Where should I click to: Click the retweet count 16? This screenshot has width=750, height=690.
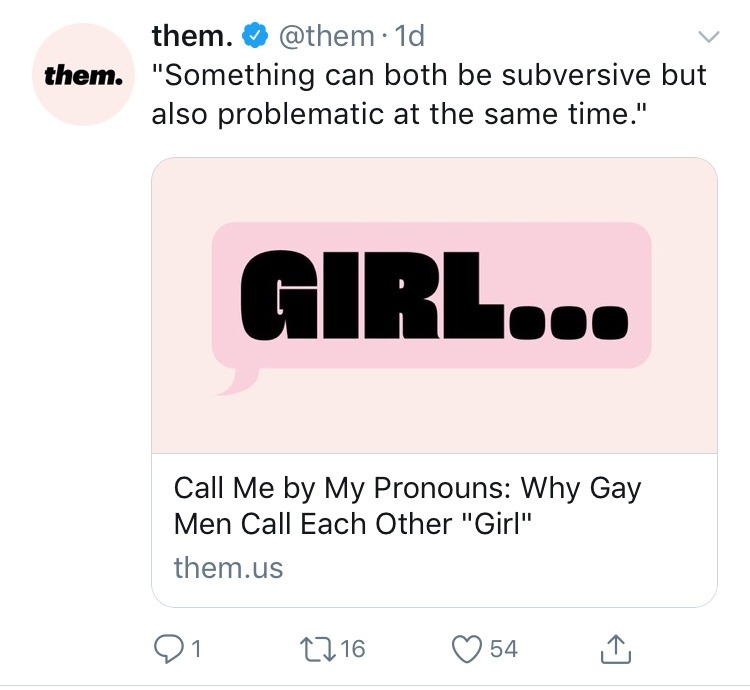[x=353, y=649]
